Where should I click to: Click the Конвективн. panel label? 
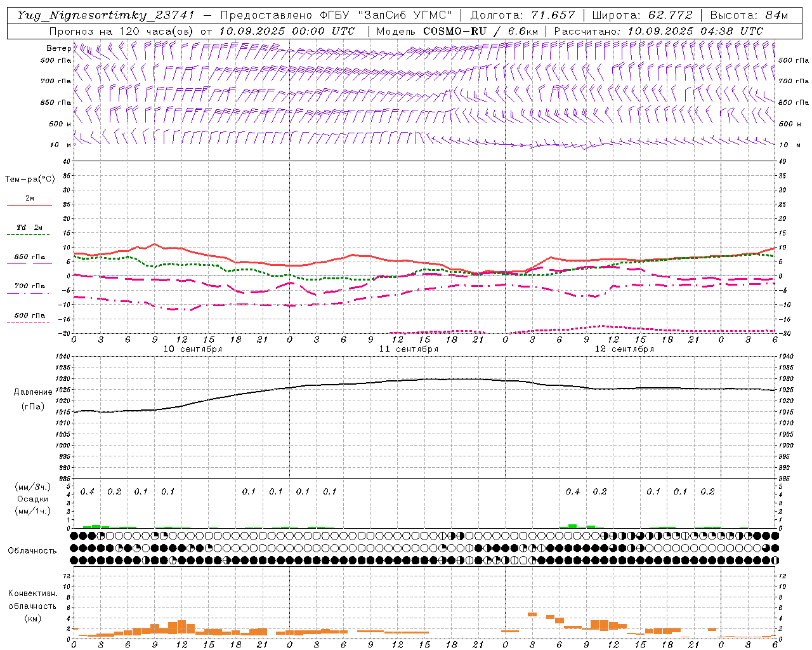coord(32,594)
